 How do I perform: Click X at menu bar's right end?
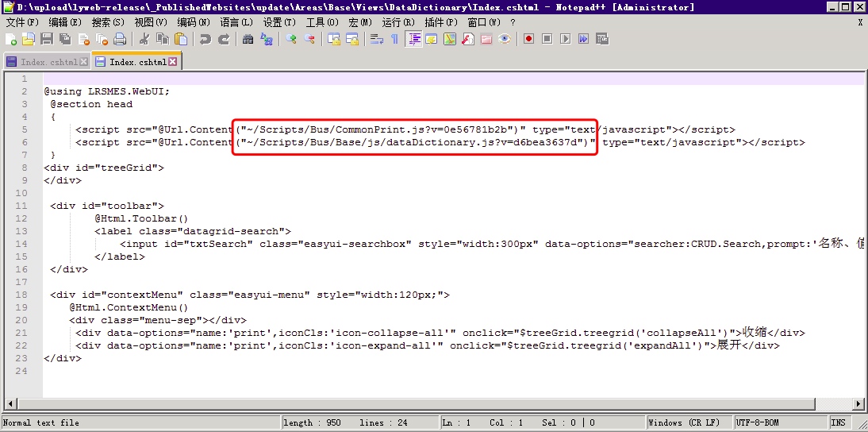click(860, 22)
